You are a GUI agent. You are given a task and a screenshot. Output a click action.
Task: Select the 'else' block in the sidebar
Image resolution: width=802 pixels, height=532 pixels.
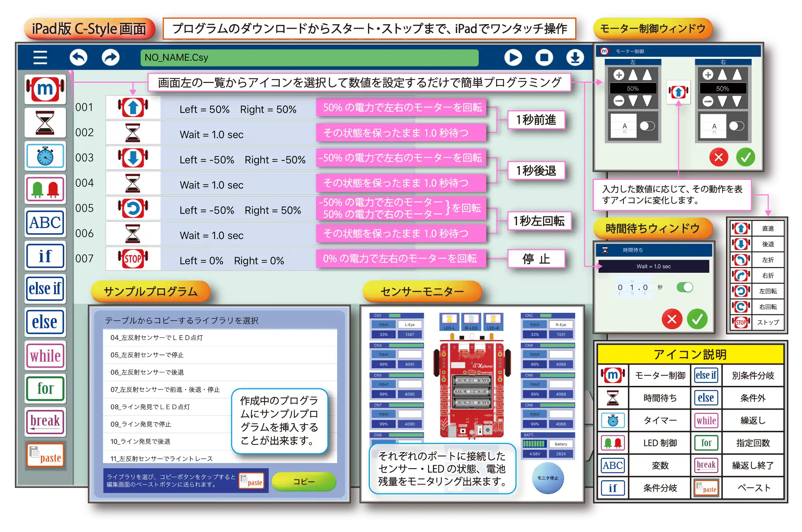(45, 322)
